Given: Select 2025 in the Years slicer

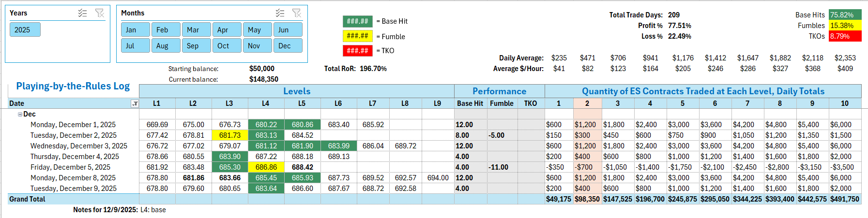Looking at the screenshot, I should (25, 30).
